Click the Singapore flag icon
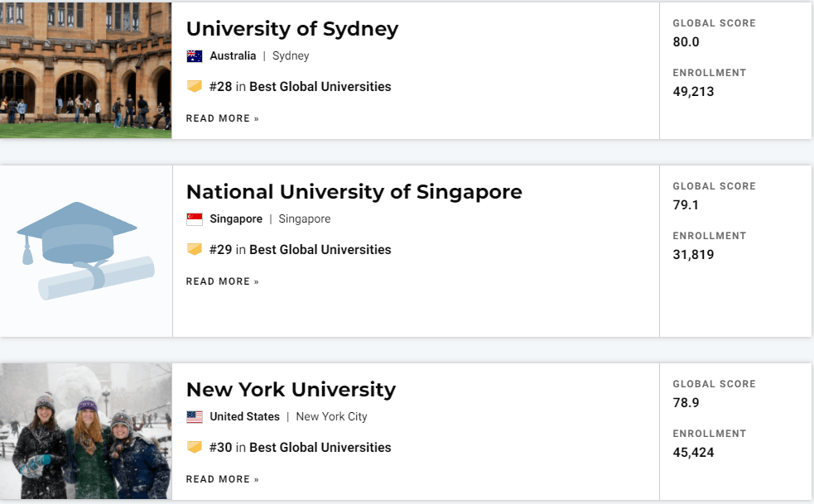The width and height of the screenshot is (814, 504). point(194,219)
